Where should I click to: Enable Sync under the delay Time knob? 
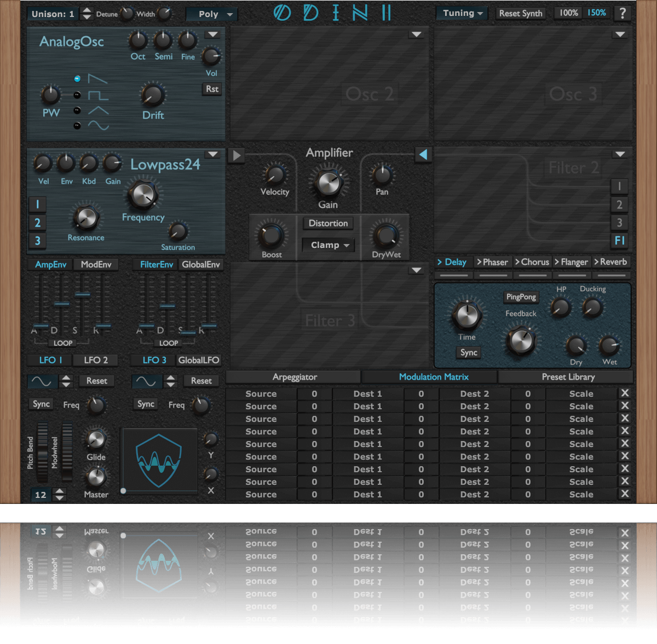click(x=469, y=353)
